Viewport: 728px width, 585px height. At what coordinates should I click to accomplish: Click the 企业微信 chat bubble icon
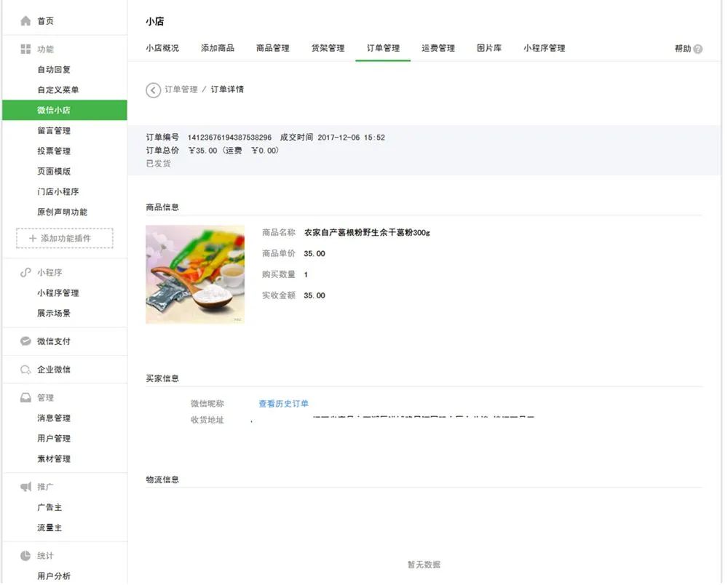(x=25, y=370)
